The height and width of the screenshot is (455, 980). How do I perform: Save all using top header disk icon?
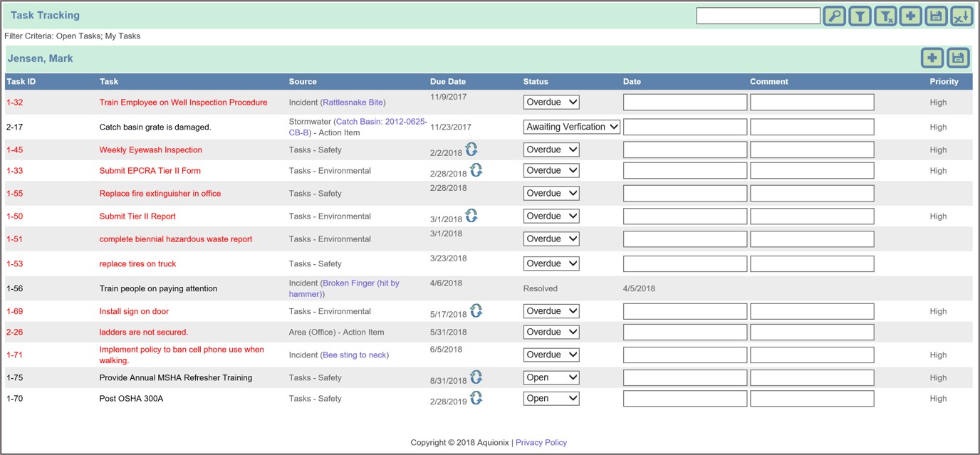[936, 16]
